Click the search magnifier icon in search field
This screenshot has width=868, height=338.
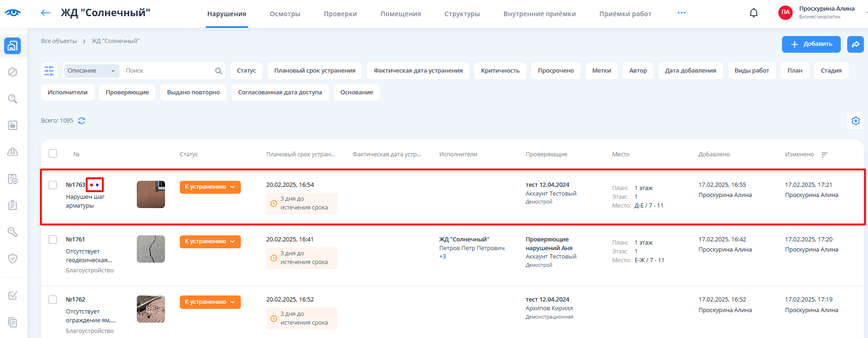click(x=219, y=71)
